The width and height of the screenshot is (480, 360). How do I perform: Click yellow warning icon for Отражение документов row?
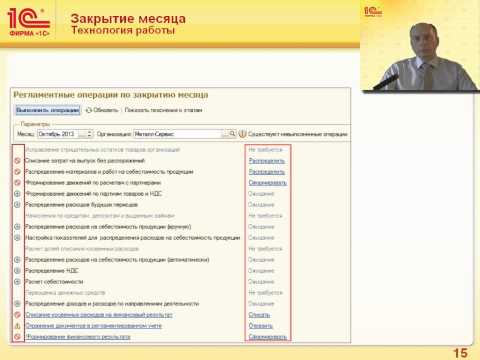18,326
